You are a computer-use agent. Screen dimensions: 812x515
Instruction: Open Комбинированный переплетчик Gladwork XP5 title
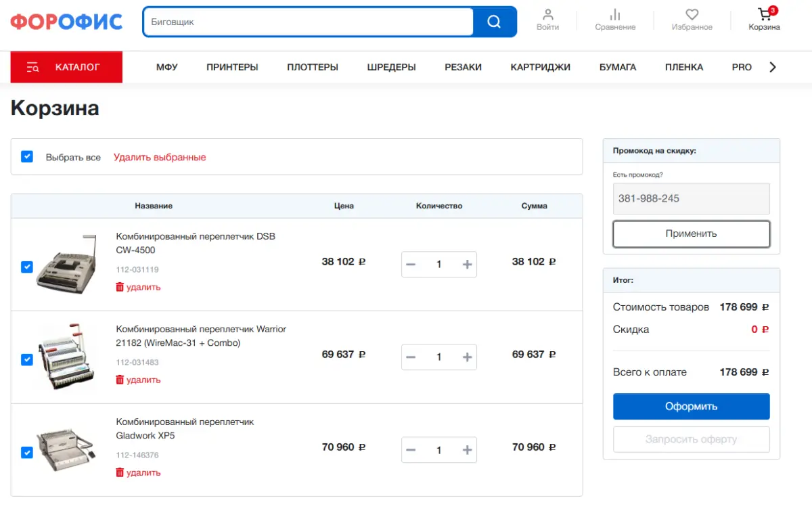point(185,428)
